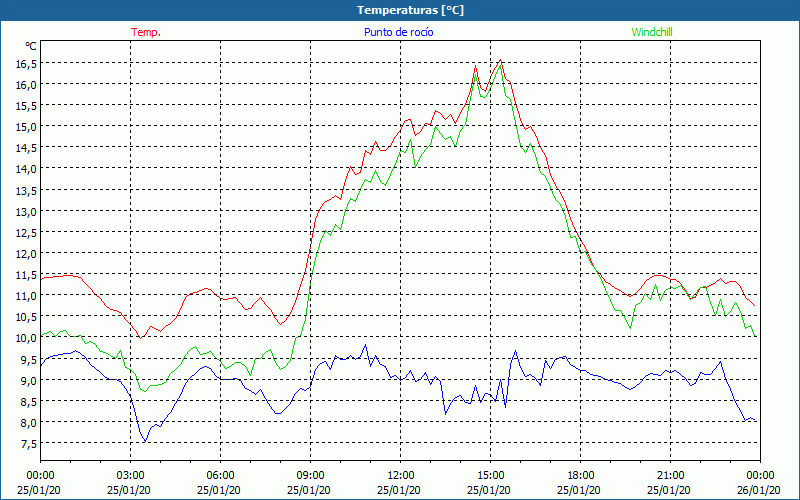Click the '8,5' y-axis value
This screenshot has height=500, width=800.
tap(29, 402)
